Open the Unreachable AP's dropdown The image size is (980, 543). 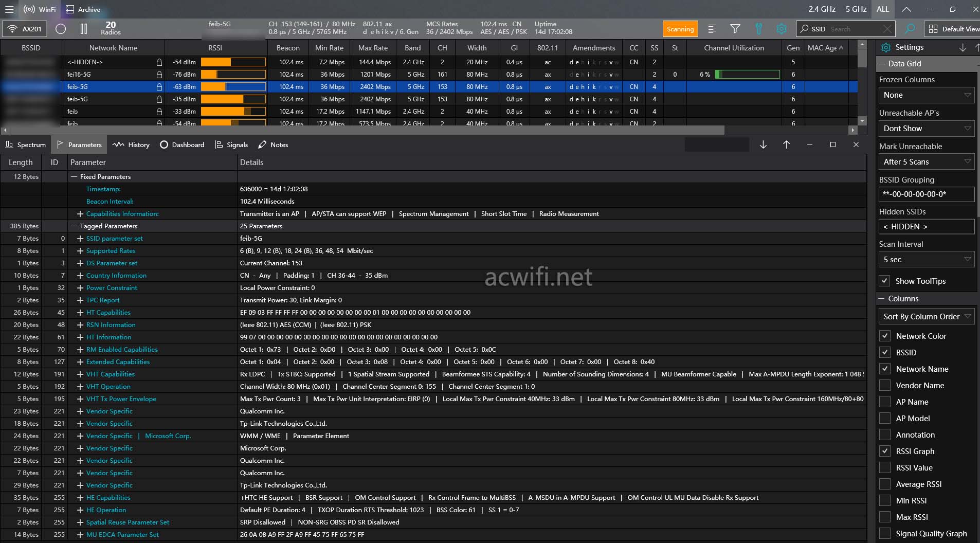pos(927,129)
